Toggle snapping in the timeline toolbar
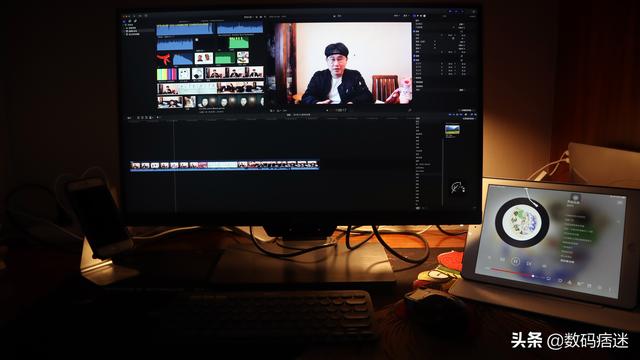The height and width of the screenshot is (360, 640). tap(461, 114)
